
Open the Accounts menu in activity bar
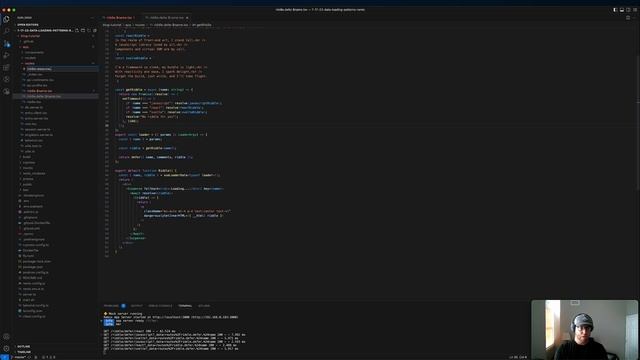[6, 337]
